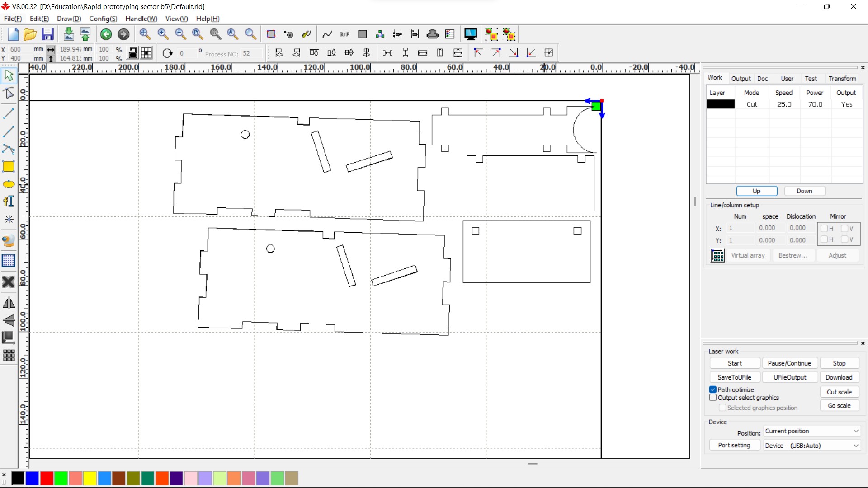Click the SaveToUFile button
868x488 pixels.
tap(734, 377)
